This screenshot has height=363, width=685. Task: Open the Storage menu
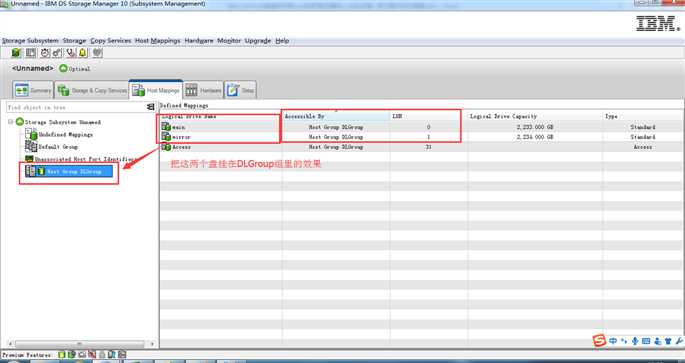point(74,41)
